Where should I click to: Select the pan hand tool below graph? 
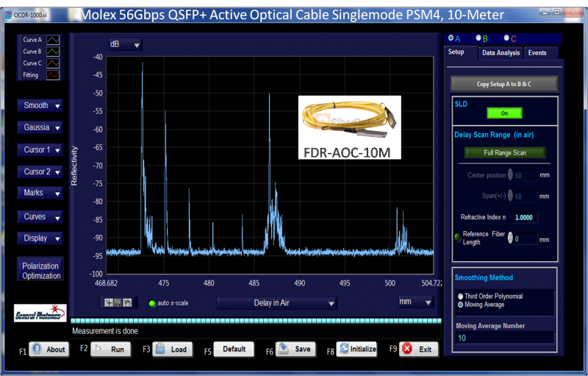coord(127,302)
